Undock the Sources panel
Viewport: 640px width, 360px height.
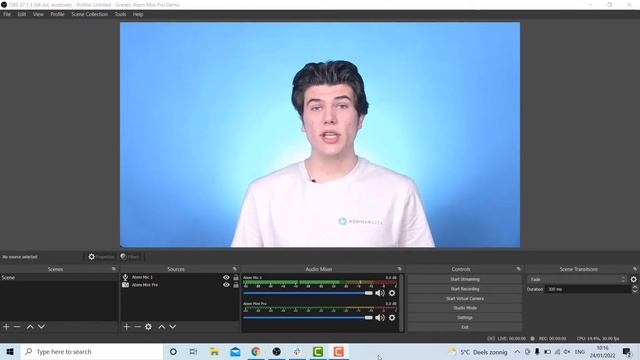pyautogui.click(x=235, y=269)
